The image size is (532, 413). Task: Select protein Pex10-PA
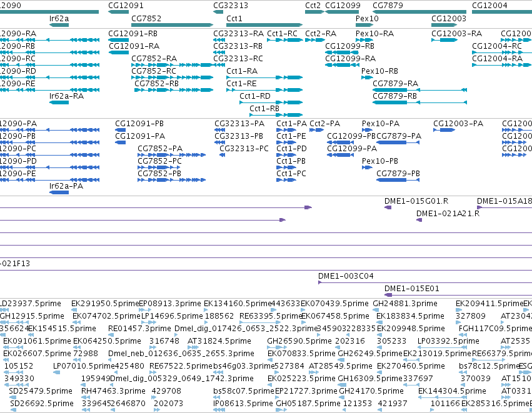[367, 130]
